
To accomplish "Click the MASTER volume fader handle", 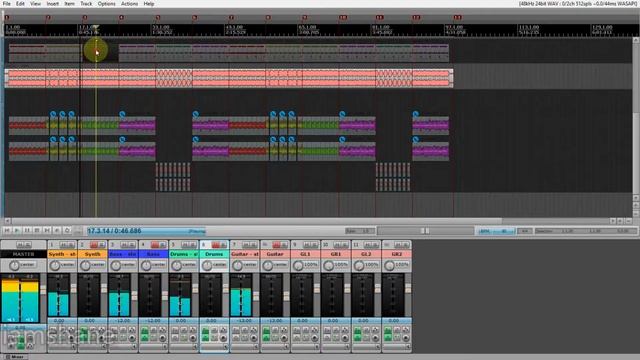I will pyautogui.click(x=43, y=289).
